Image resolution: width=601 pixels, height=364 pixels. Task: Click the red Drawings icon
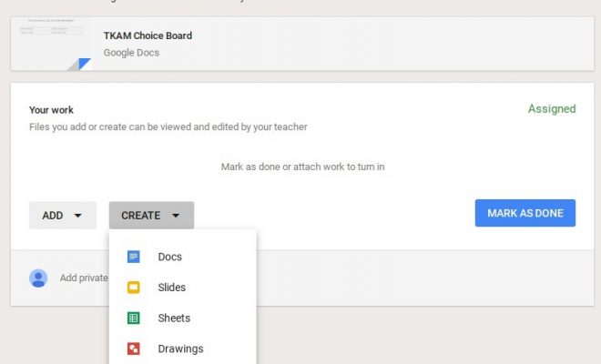133,349
